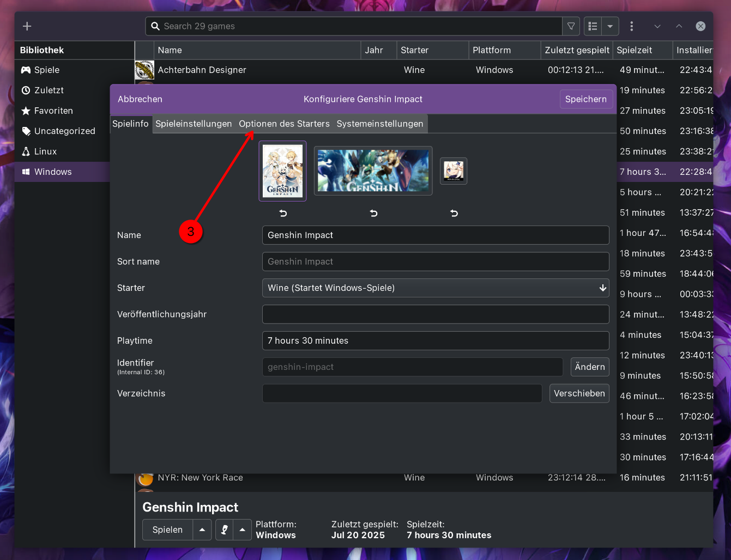Image resolution: width=731 pixels, height=560 pixels.
Task: Click the Veröffentlichungsjahr input field
Action: 436,314
